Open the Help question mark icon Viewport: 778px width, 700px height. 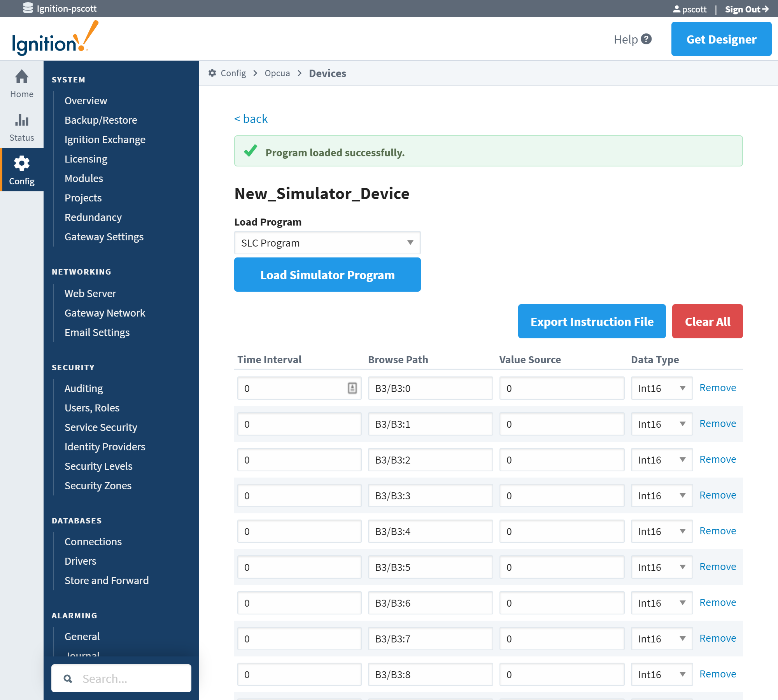coord(646,39)
